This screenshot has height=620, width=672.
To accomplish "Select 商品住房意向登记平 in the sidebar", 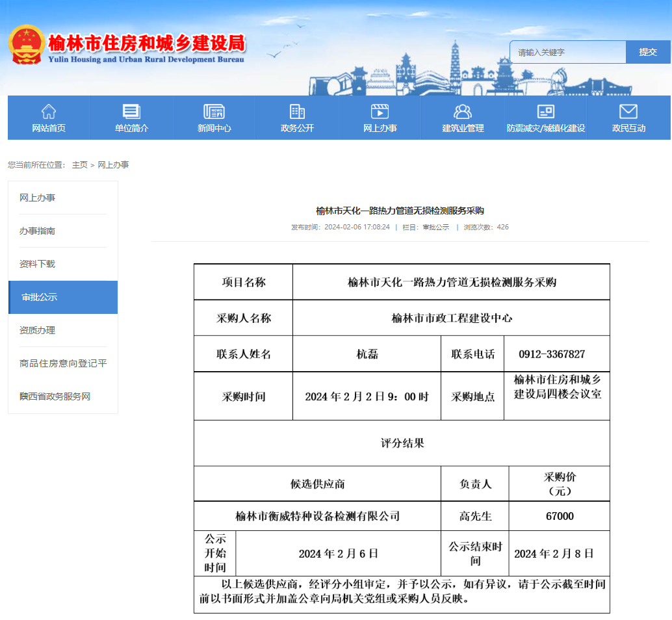I will pos(63,363).
